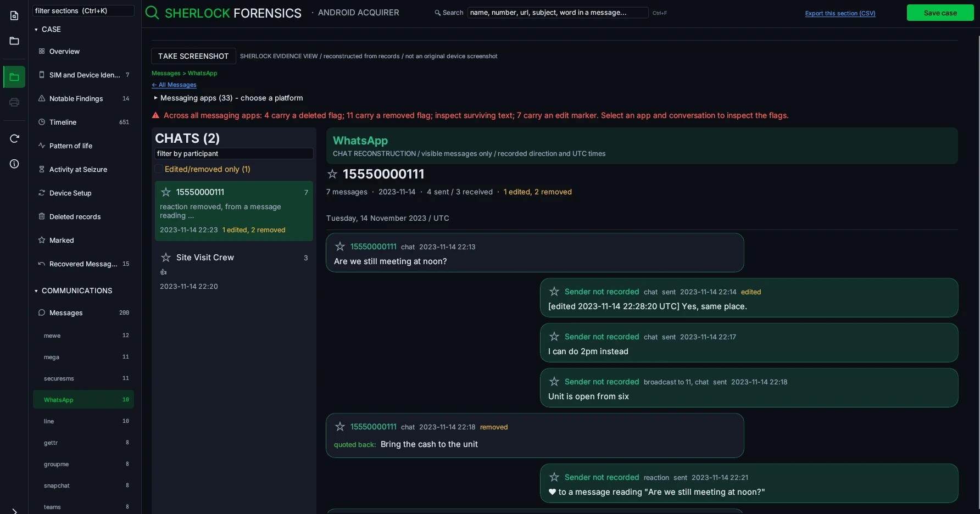Viewport: 980px width, 514px height.
Task: Select the securesms platform entry
Action: click(83, 378)
